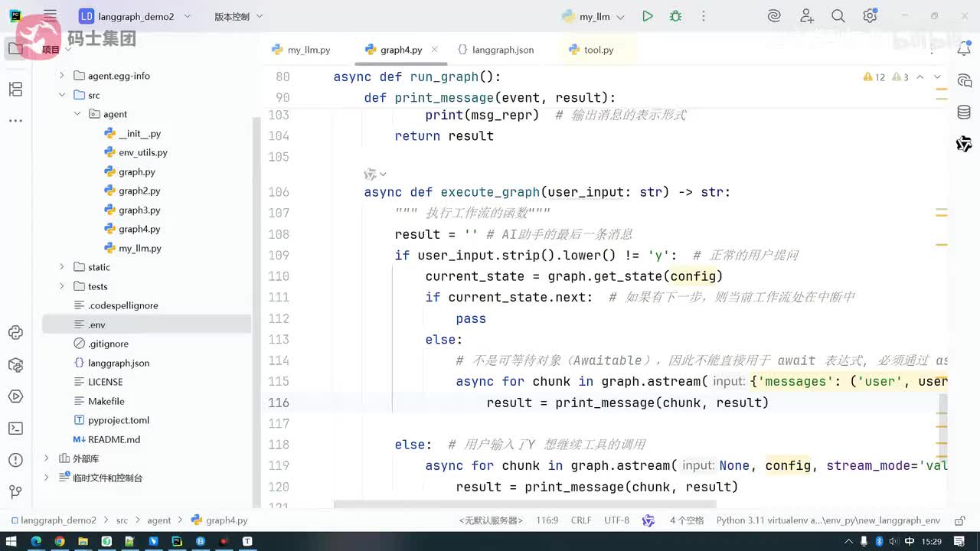Open the langgraph_demo2 project dropdown

pyautogui.click(x=135, y=16)
